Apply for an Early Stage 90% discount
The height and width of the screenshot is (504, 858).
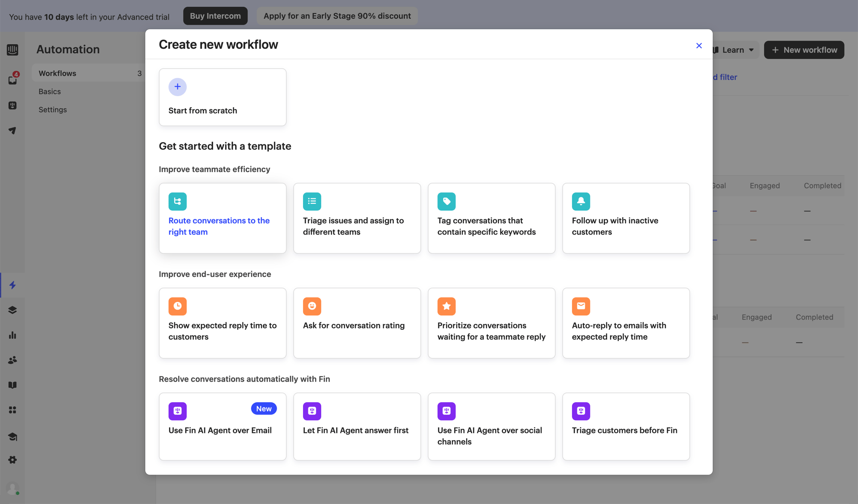point(337,16)
